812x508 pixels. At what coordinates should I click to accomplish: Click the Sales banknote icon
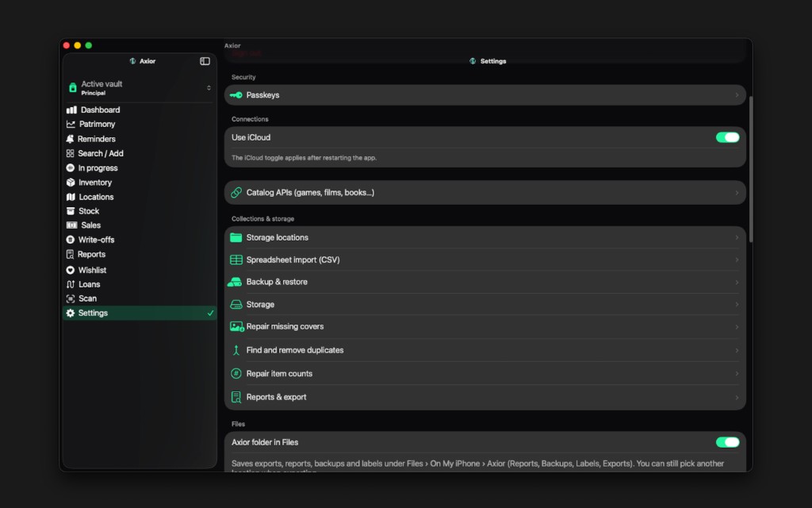coord(72,225)
